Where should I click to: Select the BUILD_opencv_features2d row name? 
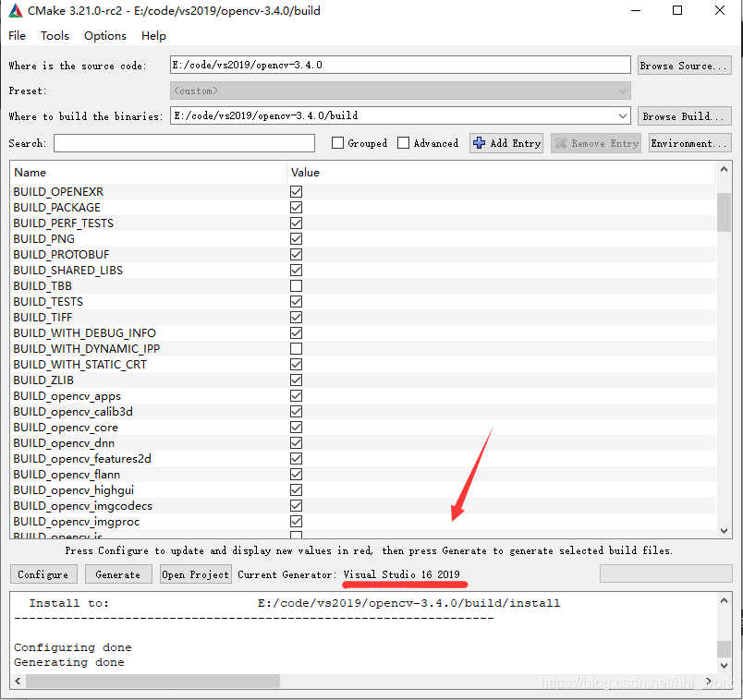82,458
